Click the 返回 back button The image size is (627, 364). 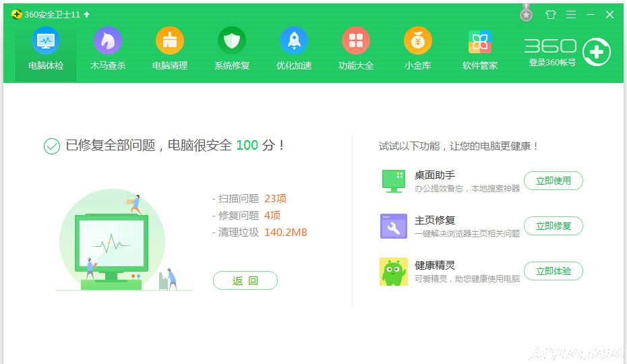(x=245, y=280)
